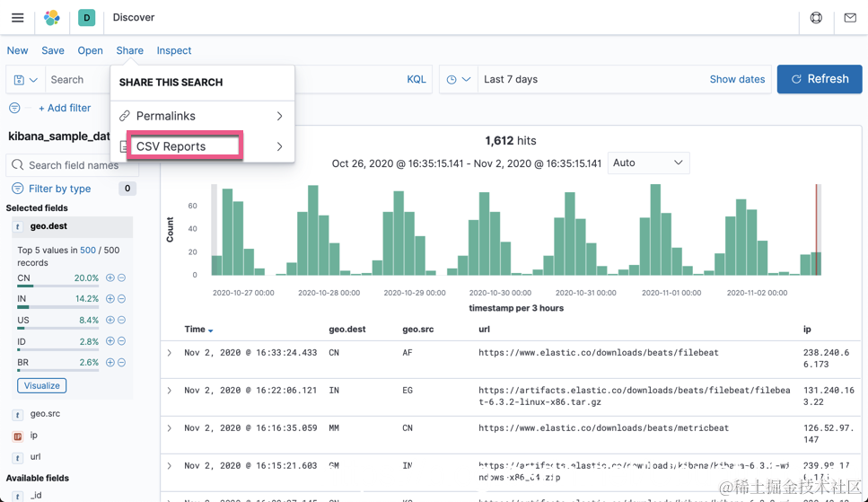
Task: Click the magnifier in Search field names
Action: (18, 165)
